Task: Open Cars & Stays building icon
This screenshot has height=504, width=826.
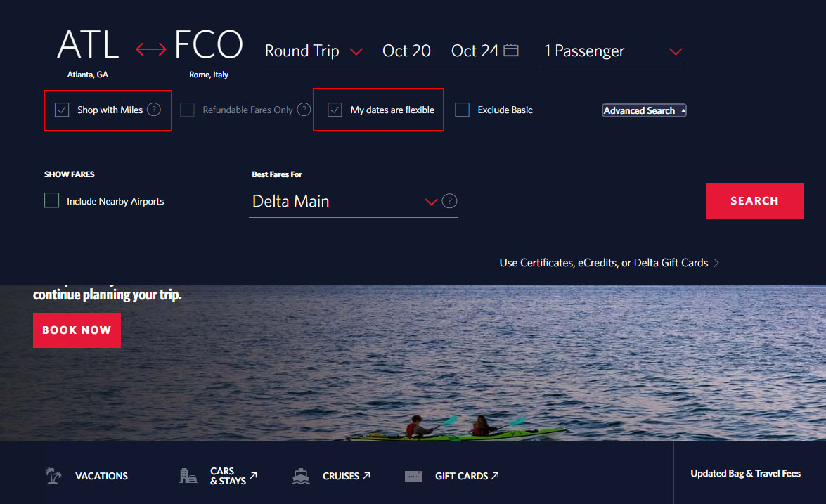Action: point(188,476)
